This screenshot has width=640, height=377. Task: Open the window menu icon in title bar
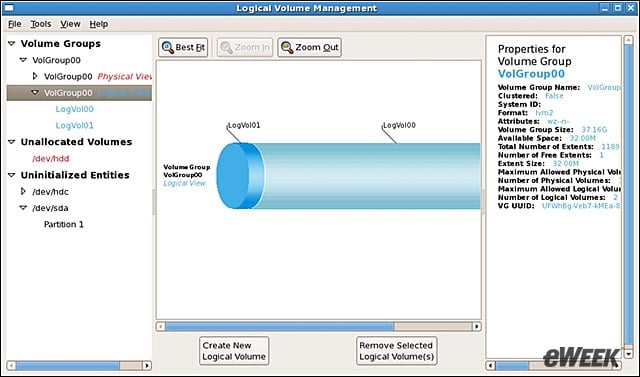(x=8, y=8)
